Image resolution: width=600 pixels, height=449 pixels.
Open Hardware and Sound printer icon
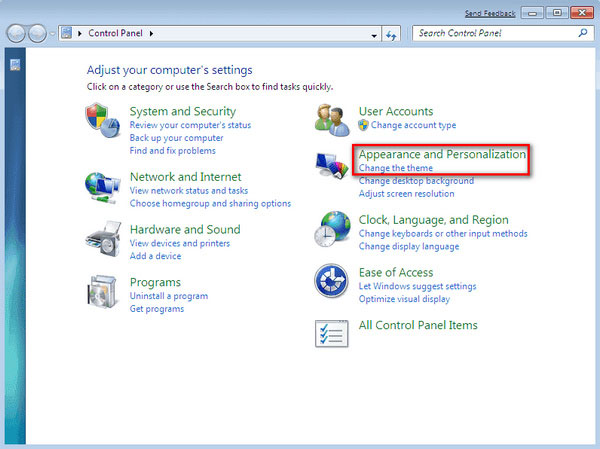click(103, 238)
